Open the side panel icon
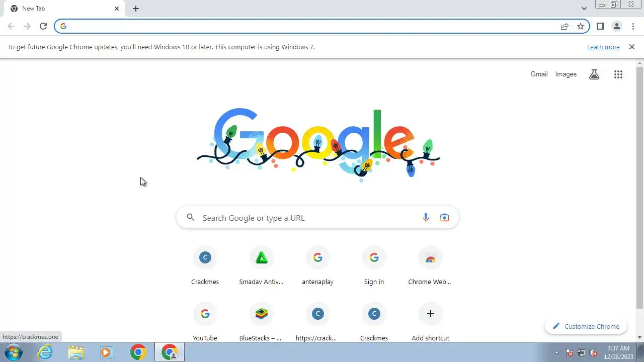The height and width of the screenshot is (362, 644). click(600, 26)
